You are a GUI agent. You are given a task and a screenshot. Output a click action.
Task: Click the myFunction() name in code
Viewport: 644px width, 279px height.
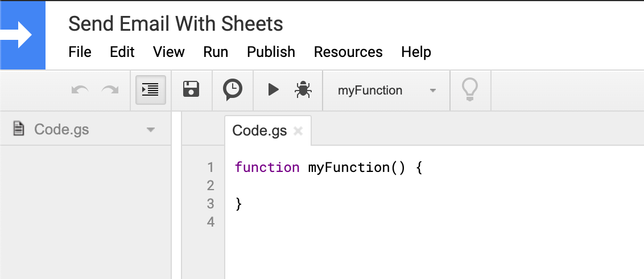coord(357,167)
